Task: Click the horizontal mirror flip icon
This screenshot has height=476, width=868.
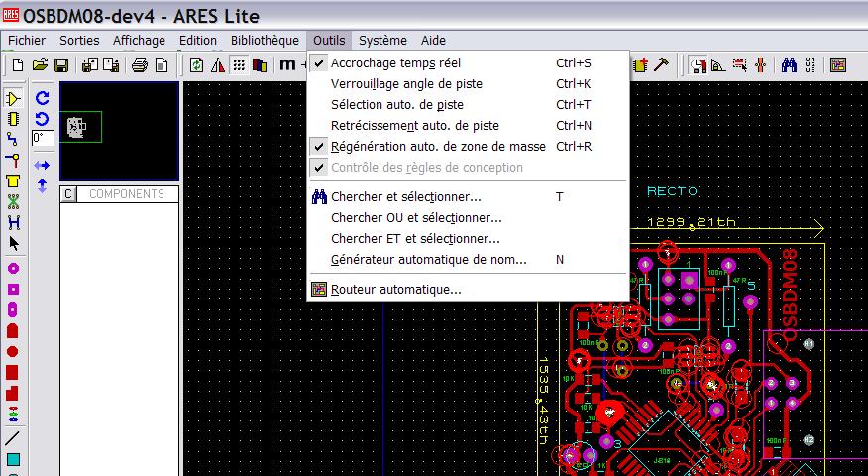Action: (43, 165)
